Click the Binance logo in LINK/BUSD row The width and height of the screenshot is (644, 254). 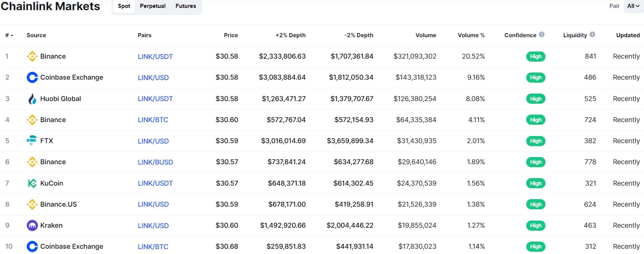click(x=32, y=162)
